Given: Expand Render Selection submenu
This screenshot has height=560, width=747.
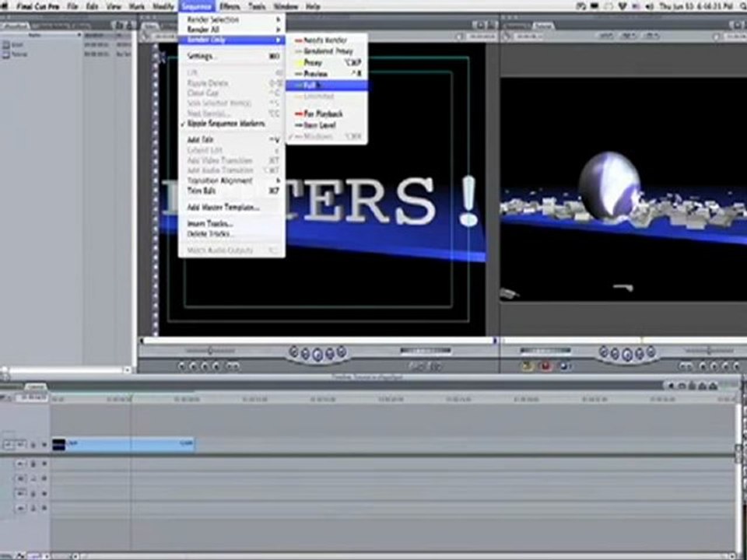Looking at the screenshot, I should [x=232, y=19].
